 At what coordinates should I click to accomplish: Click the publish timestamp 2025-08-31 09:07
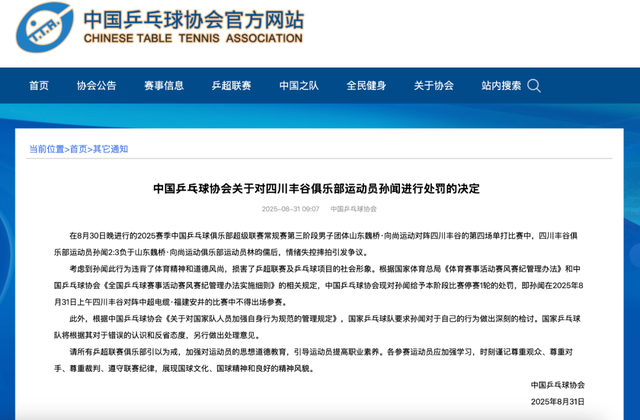(290, 209)
